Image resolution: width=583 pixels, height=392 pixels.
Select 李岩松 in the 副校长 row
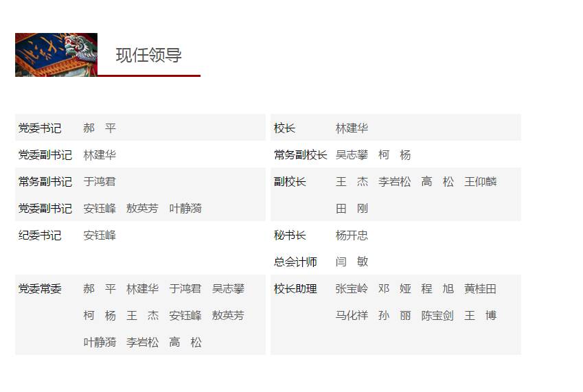coord(394,182)
